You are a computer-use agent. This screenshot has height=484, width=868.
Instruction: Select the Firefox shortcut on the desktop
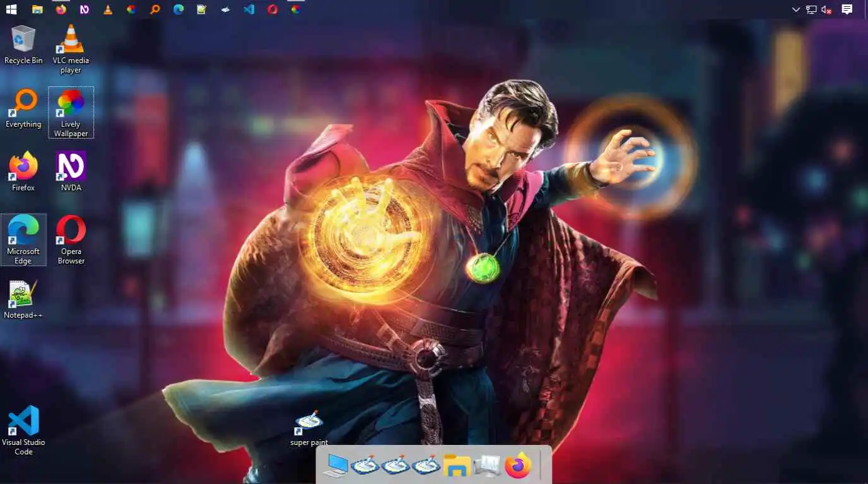pos(23,171)
